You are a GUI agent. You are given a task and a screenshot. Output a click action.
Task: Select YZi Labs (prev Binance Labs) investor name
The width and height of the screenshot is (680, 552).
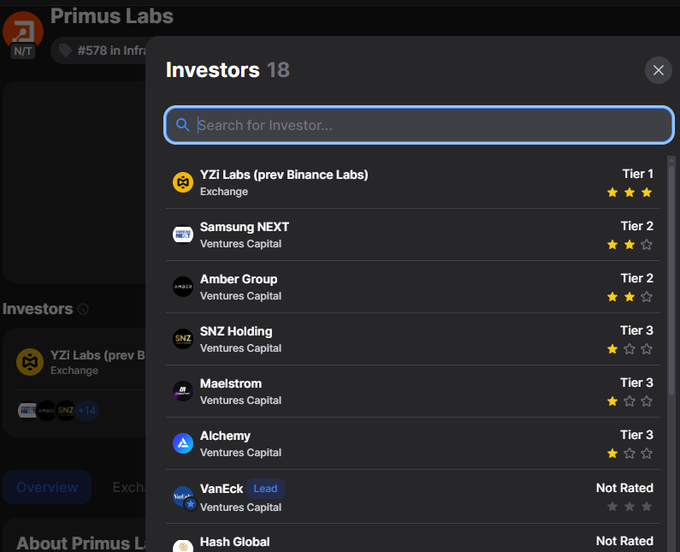(x=284, y=175)
